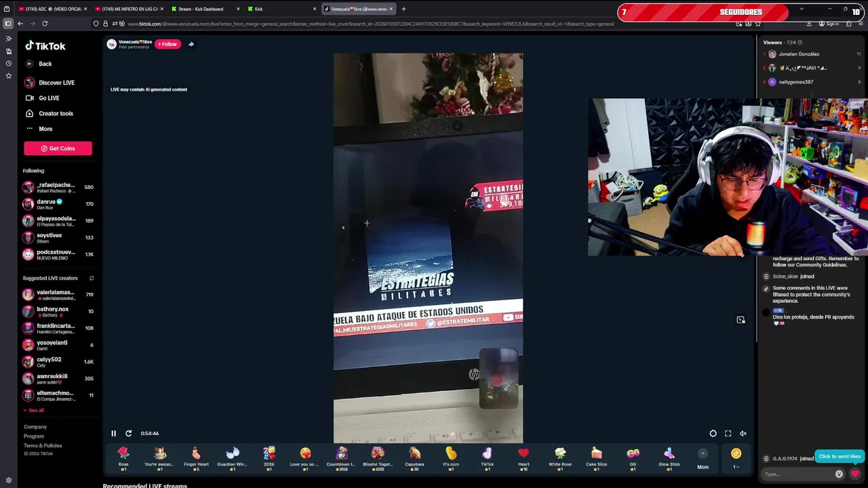Click the heart to send likes

click(x=855, y=474)
